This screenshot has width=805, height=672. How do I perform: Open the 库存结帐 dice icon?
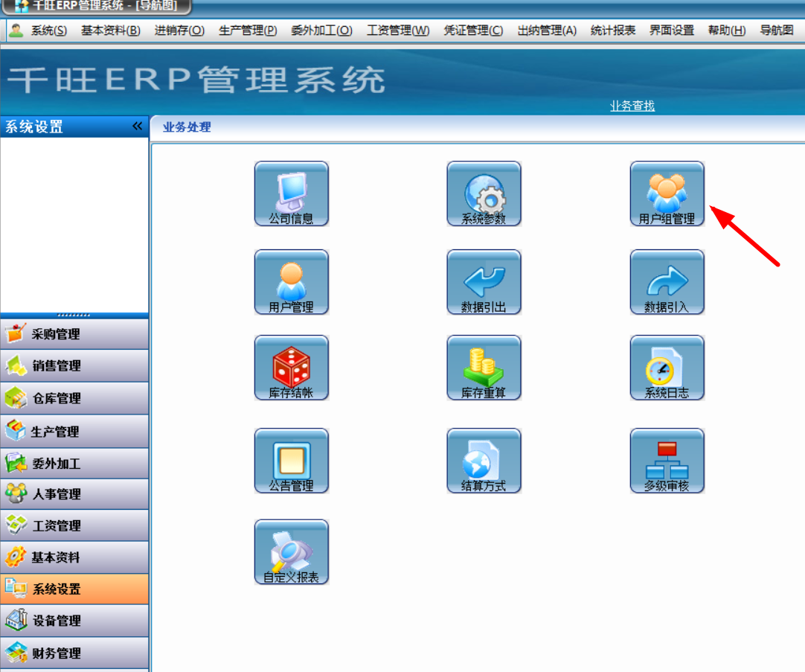click(292, 368)
